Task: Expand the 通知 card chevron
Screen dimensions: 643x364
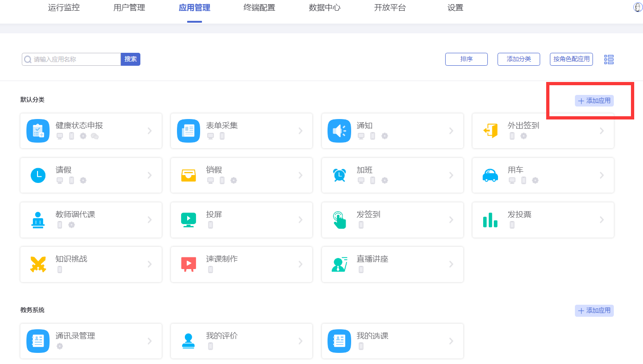Action: click(451, 131)
